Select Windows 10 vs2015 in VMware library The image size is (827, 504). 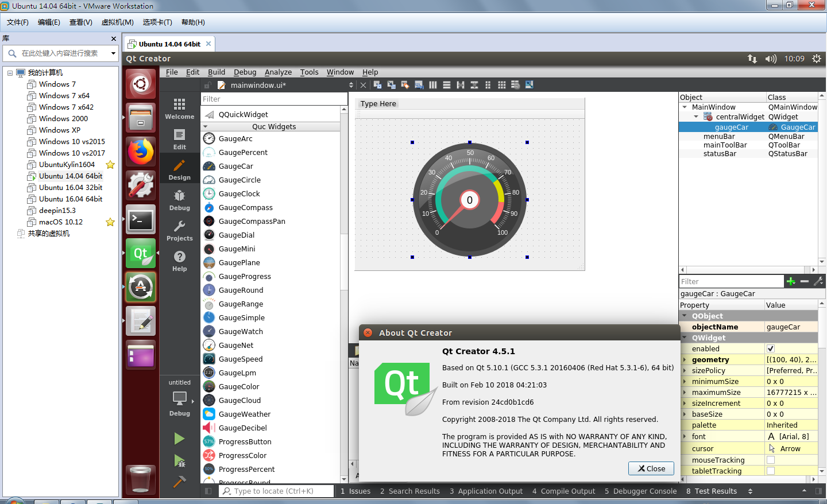[72, 141]
